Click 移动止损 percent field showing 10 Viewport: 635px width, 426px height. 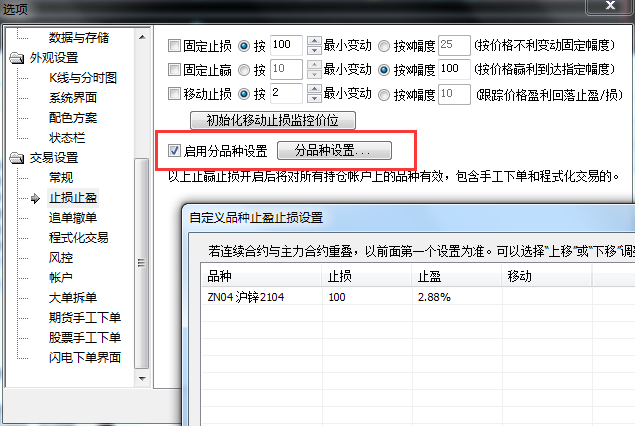pos(454,94)
